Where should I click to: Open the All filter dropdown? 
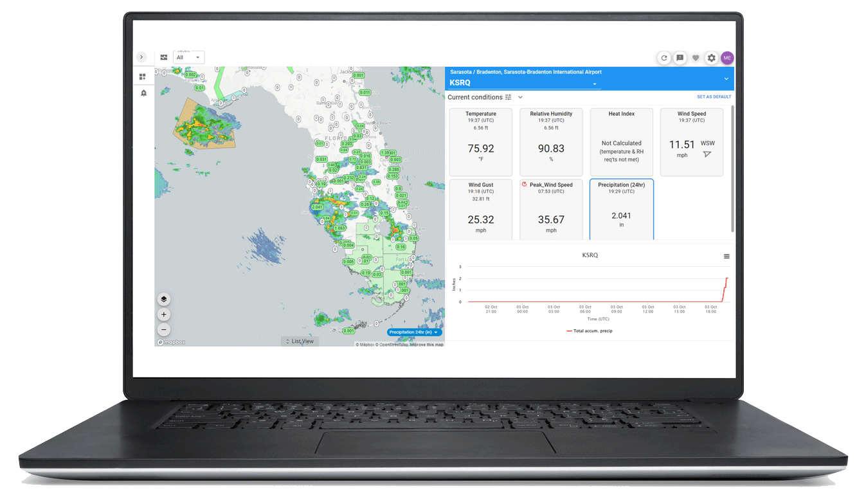coord(189,57)
